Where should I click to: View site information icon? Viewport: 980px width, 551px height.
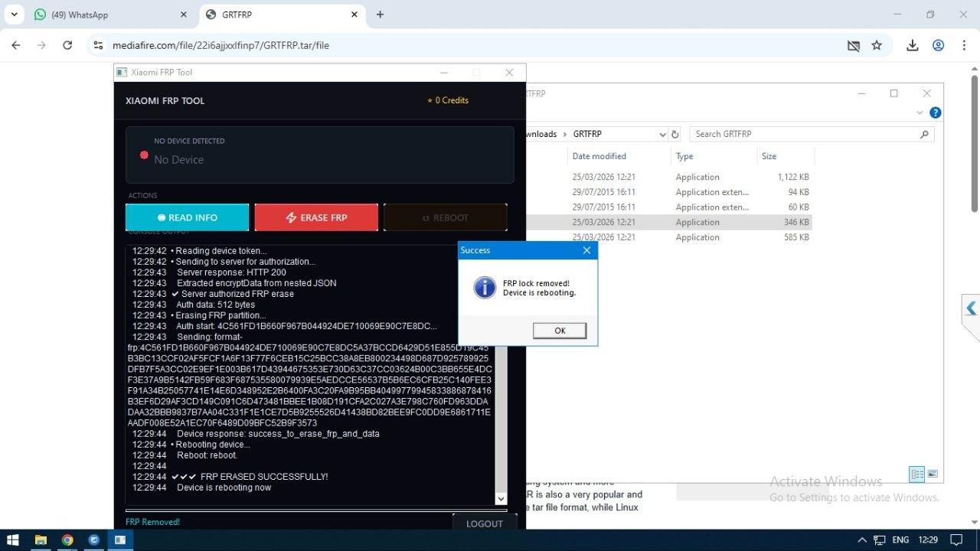point(98,45)
